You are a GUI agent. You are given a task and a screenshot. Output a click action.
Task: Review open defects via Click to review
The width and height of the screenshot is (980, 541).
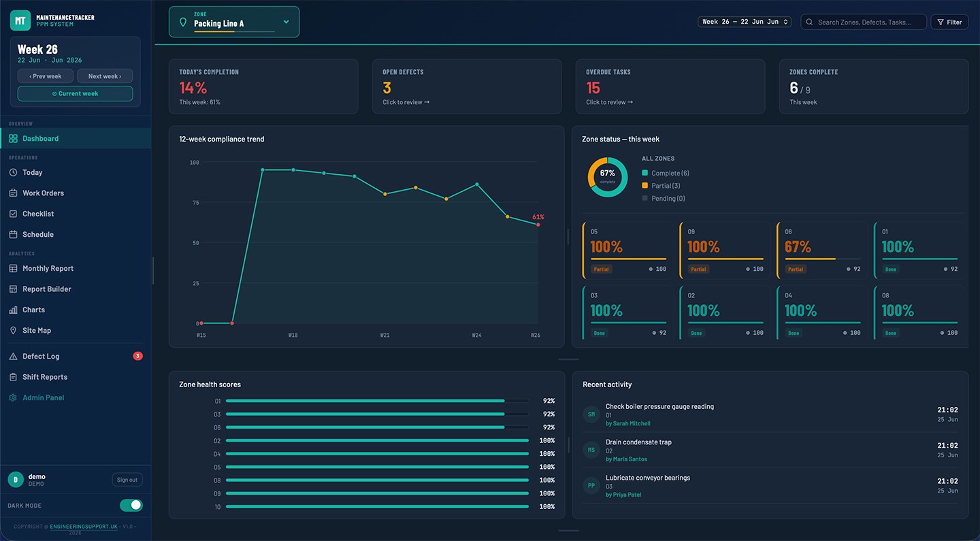(x=406, y=103)
